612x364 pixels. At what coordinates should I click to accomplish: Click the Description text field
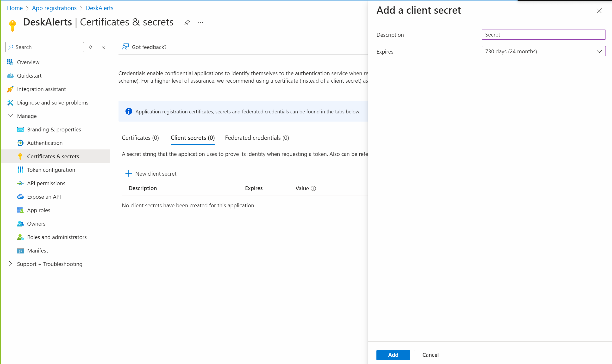543,35
